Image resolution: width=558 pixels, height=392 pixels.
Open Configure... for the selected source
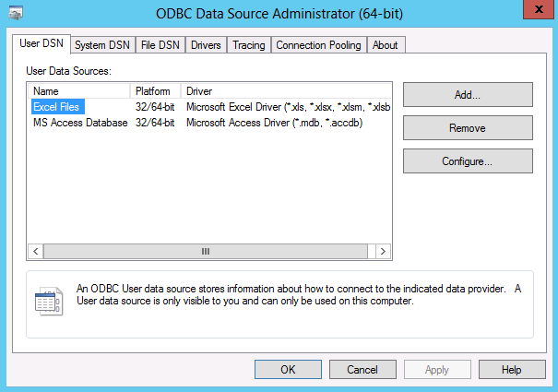coord(468,161)
